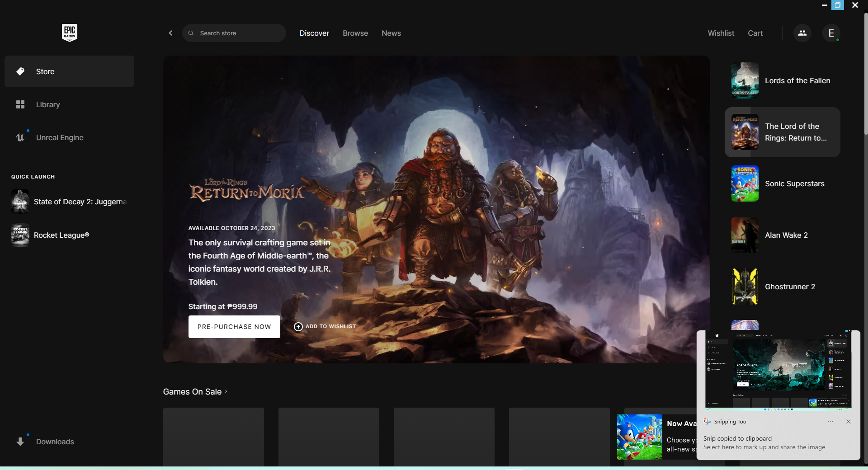Click Snip copied to clipboard notification text
This screenshot has height=470, width=868.
click(737, 438)
